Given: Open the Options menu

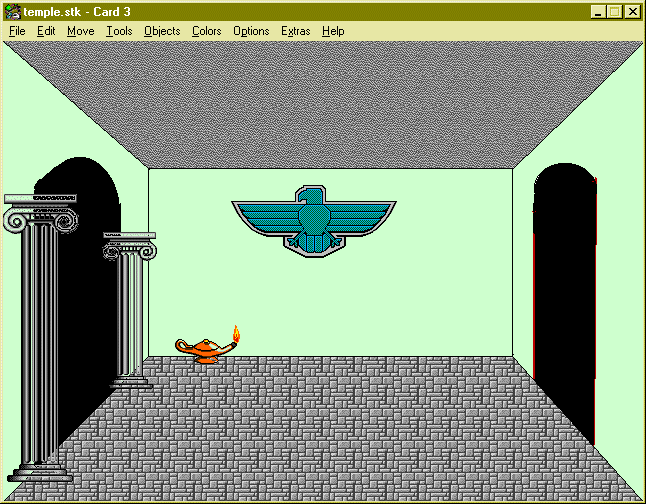Looking at the screenshot, I should 251,31.
